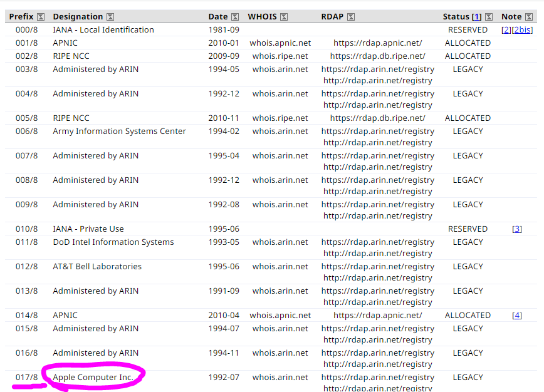Click whois.apnic.net in the 001/8 row
Image resolution: width=544 pixels, height=392 pixels.
pos(280,43)
